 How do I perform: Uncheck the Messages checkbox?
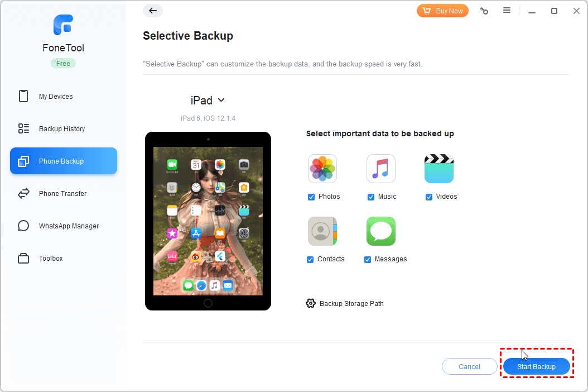point(368,260)
